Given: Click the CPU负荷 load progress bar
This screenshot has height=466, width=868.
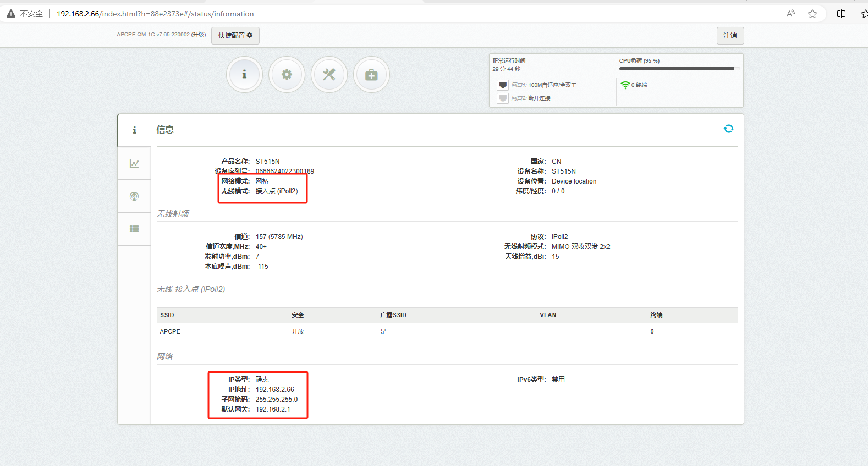Looking at the screenshot, I should tap(677, 69).
